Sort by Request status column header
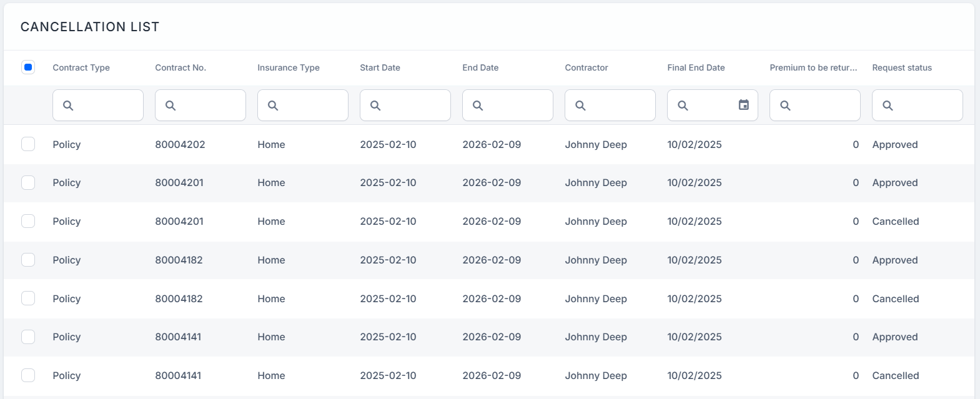The width and height of the screenshot is (980, 399). (901, 67)
